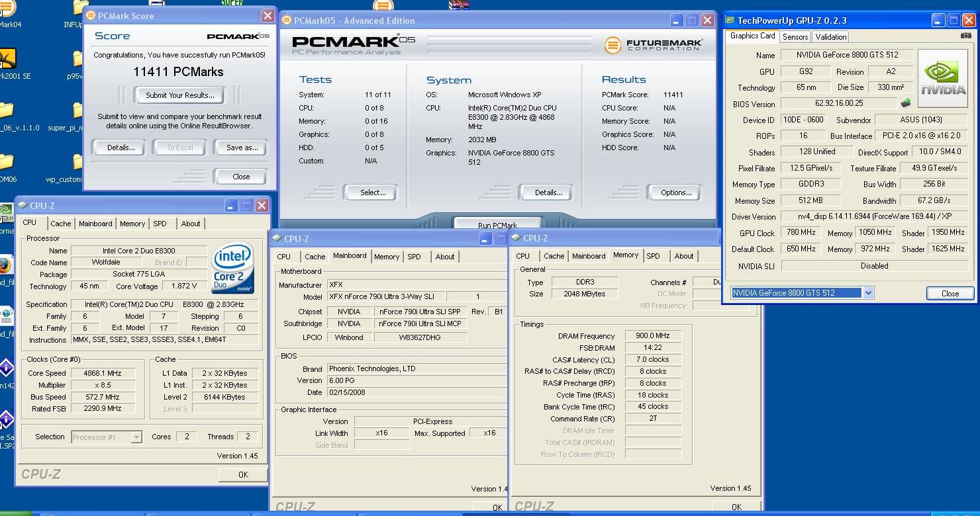Image resolution: width=980 pixels, height=516 pixels.
Task: Close the PCMark Score dialog via Close button
Action: 241,177
